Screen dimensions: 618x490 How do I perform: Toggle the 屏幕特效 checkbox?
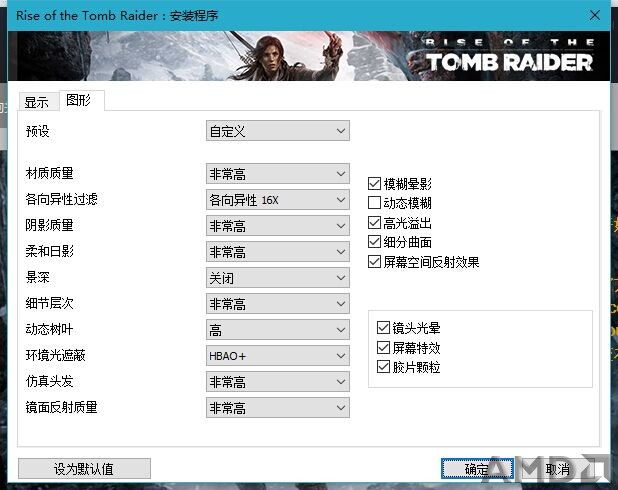383,347
